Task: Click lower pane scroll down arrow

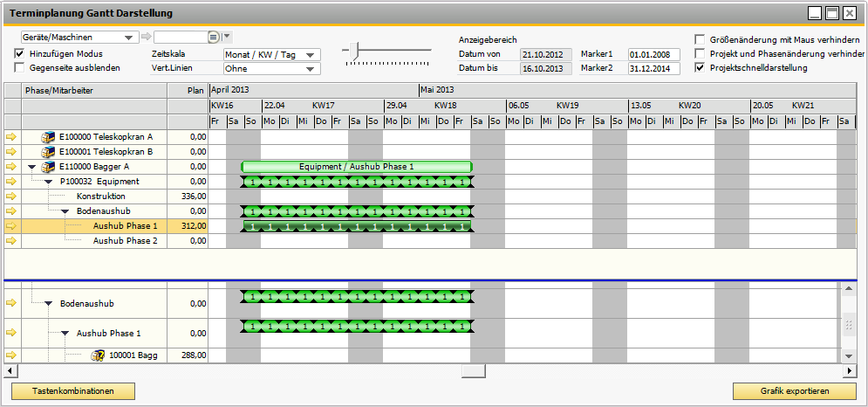Action: [849, 355]
